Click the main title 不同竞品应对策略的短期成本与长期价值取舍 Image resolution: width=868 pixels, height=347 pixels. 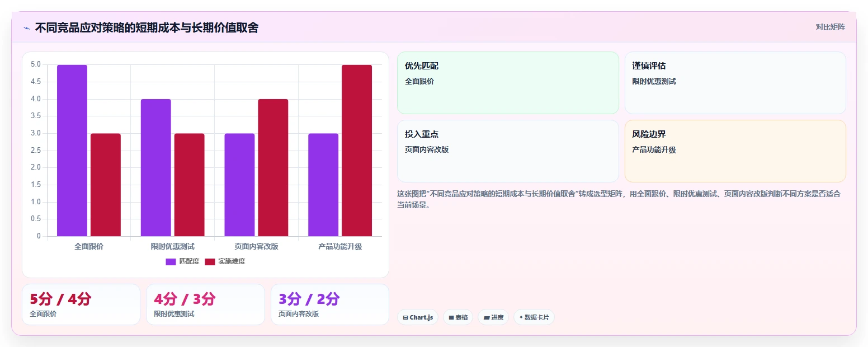pyautogui.click(x=147, y=28)
